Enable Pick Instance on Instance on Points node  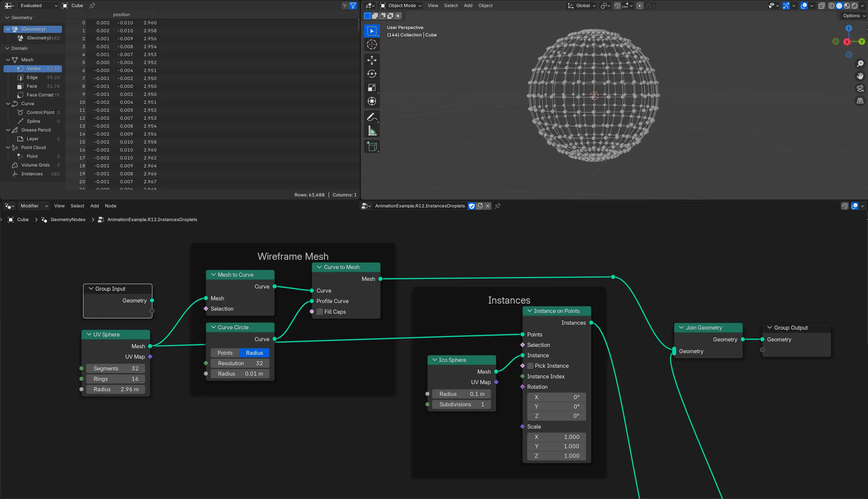coord(530,366)
